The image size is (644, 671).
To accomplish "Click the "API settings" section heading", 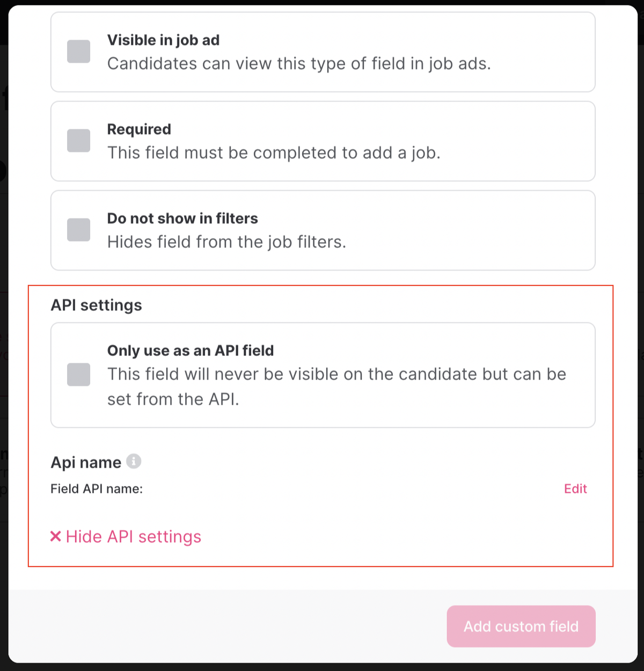I will (x=97, y=305).
